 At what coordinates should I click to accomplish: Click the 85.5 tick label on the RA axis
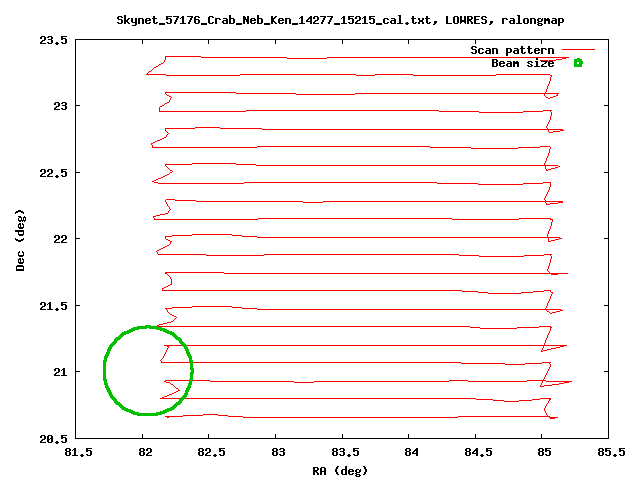[x=608, y=452]
